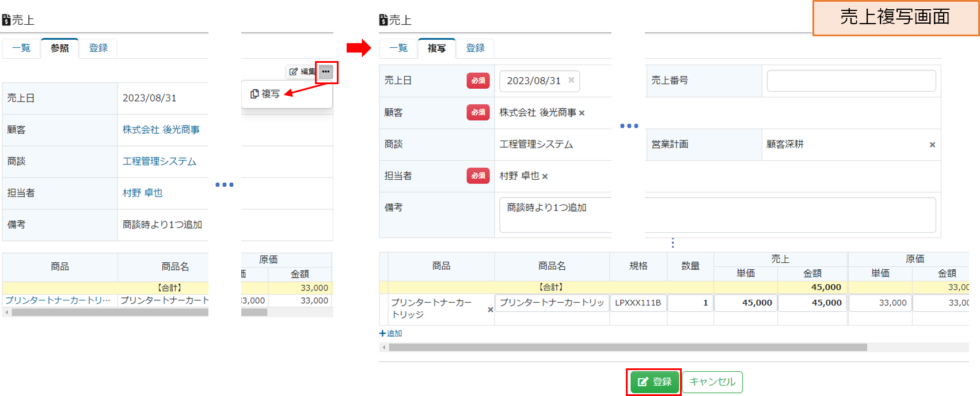Open product link プリンタートナーカートリ…

pyautogui.click(x=58, y=300)
